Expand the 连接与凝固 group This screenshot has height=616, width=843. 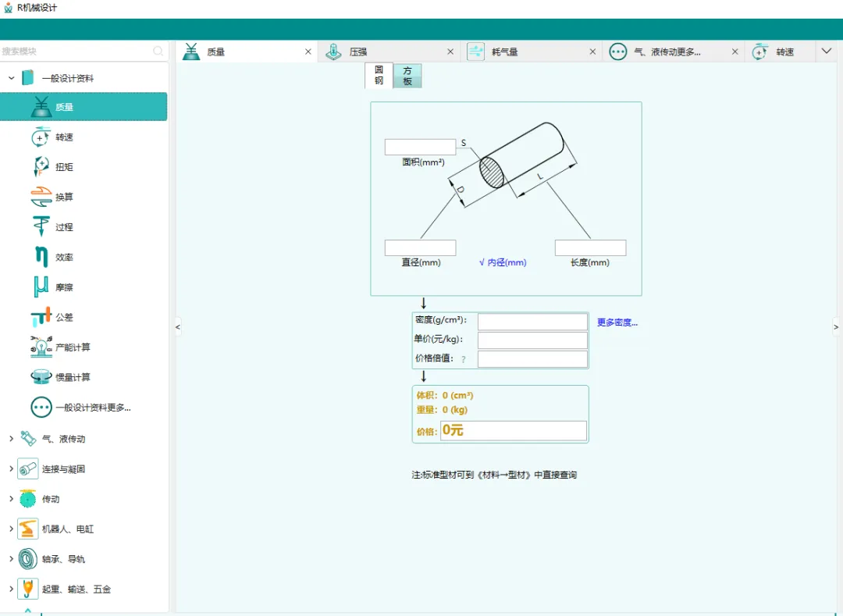click(x=11, y=468)
